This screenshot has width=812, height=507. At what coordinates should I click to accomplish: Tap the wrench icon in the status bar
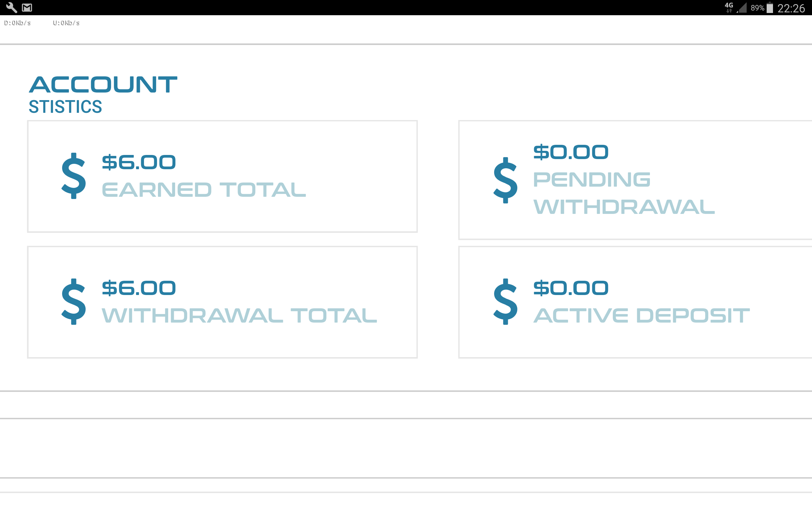11,7
